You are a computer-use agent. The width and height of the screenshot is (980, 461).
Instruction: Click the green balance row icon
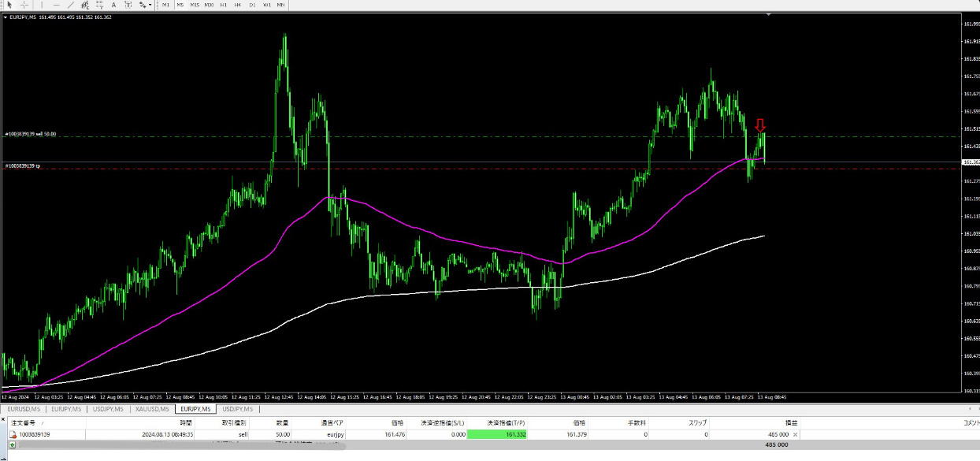coord(13,444)
